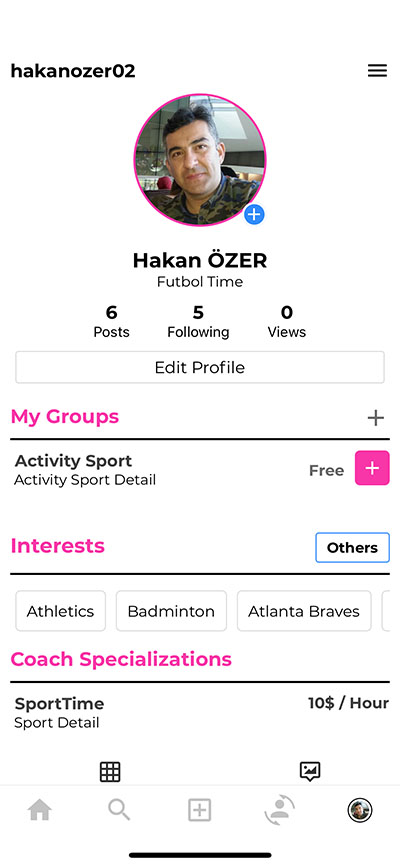Open the Posts count
The height and width of the screenshot is (866, 400).
(x=112, y=322)
